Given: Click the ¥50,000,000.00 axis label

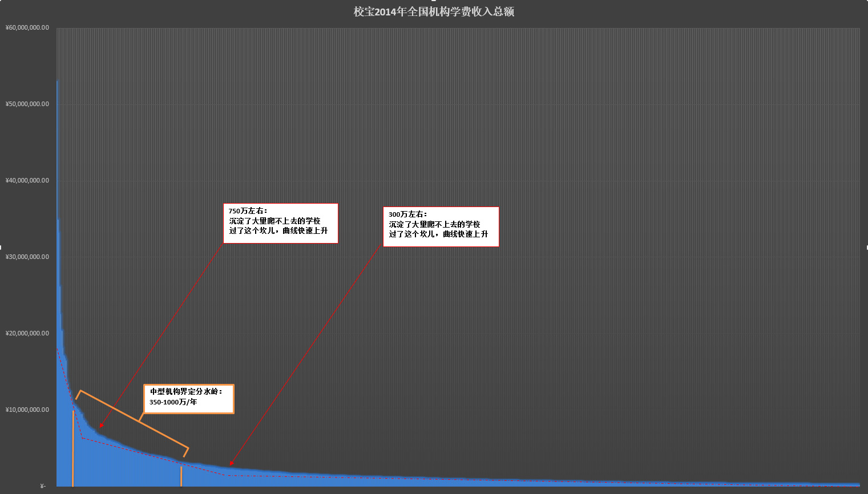Looking at the screenshot, I should (27, 104).
